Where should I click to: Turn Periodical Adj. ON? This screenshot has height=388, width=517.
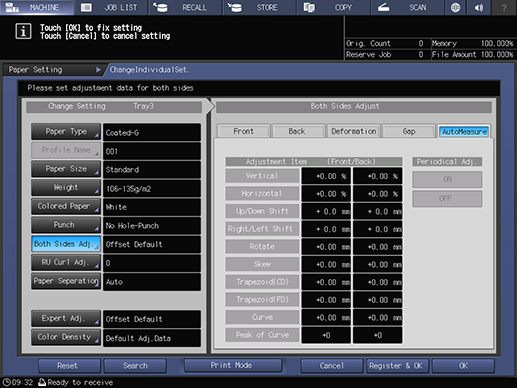pyautogui.click(x=447, y=179)
